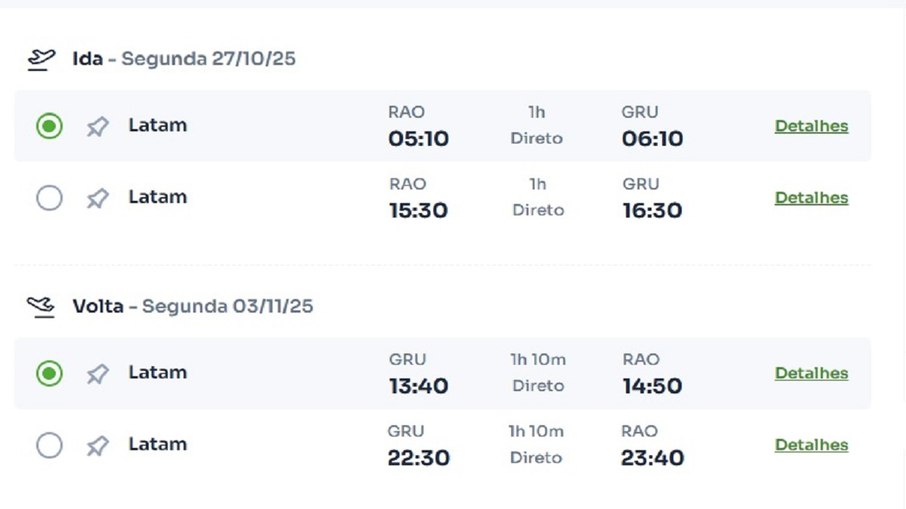This screenshot has height=509, width=906.
Task: Select the 22:30 GRU return flight radio
Action: (49, 445)
